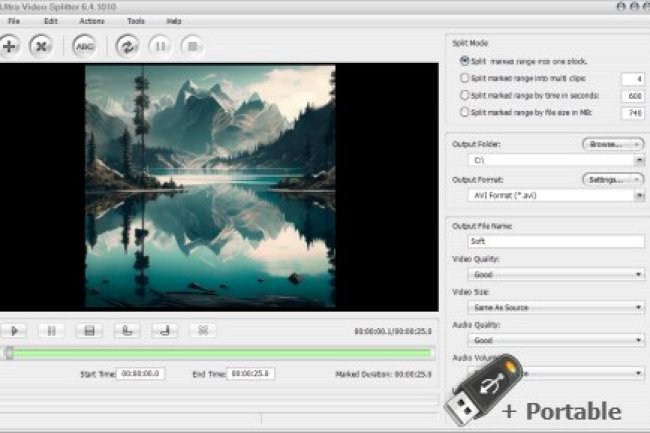
Task: Click the Browse... button
Action: coord(613,144)
